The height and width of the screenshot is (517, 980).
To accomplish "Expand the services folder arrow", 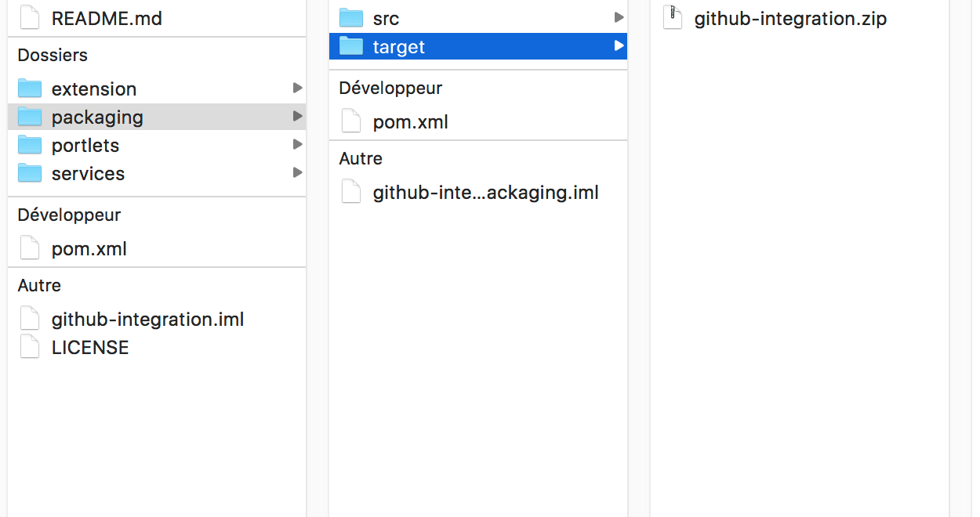I will click(x=297, y=172).
